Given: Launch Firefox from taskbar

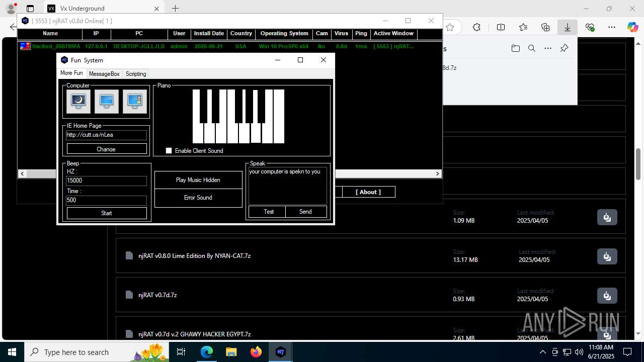Looking at the screenshot, I should coord(256,352).
